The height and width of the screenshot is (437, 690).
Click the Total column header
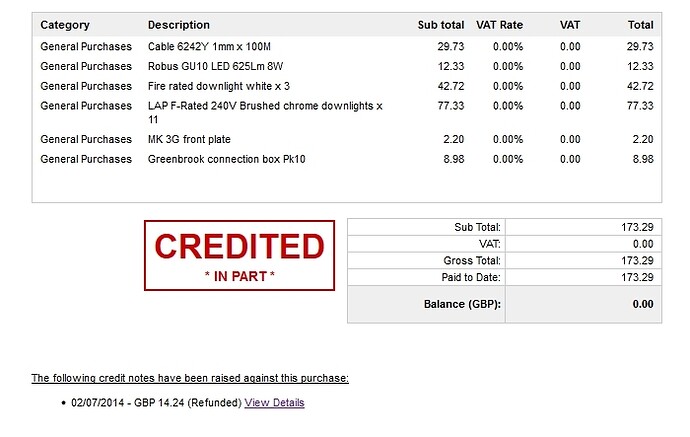(x=640, y=25)
